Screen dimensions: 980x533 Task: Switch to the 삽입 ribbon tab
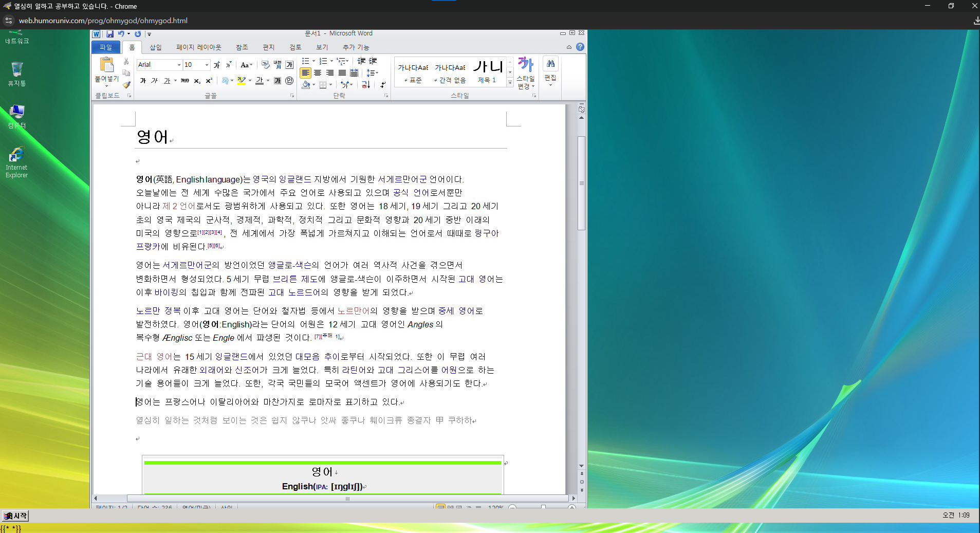pyautogui.click(x=155, y=47)
